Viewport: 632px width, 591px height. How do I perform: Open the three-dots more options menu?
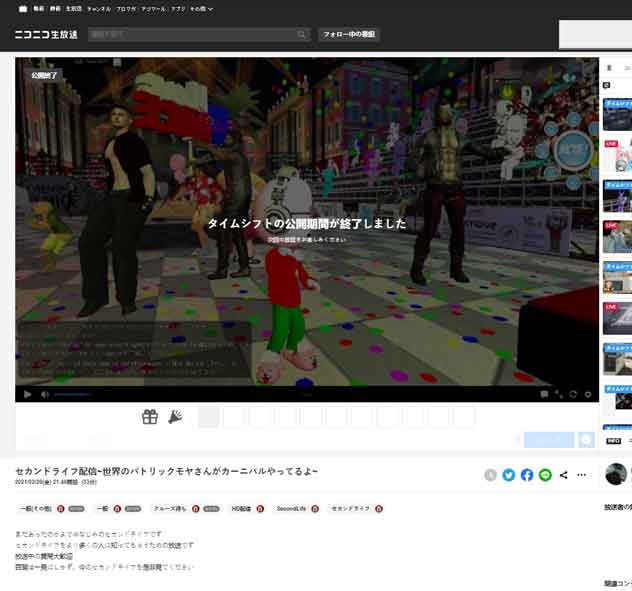click(582, 475)
